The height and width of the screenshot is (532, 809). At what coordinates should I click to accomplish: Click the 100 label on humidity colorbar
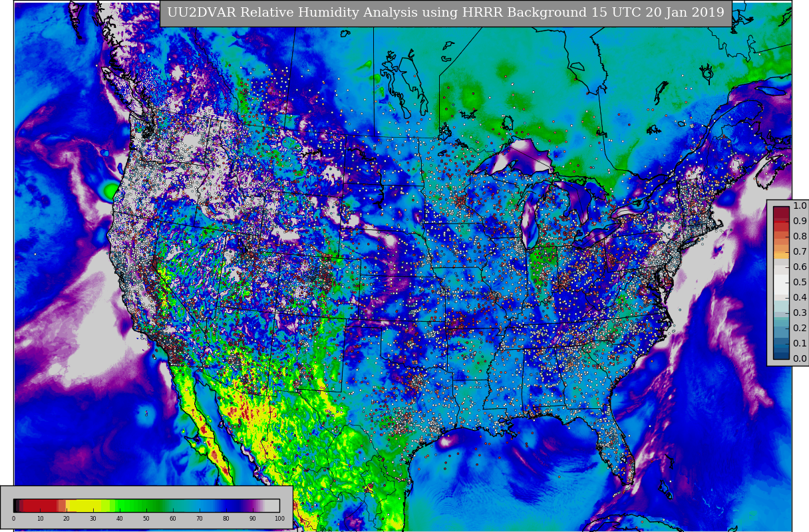pos(279,519)
